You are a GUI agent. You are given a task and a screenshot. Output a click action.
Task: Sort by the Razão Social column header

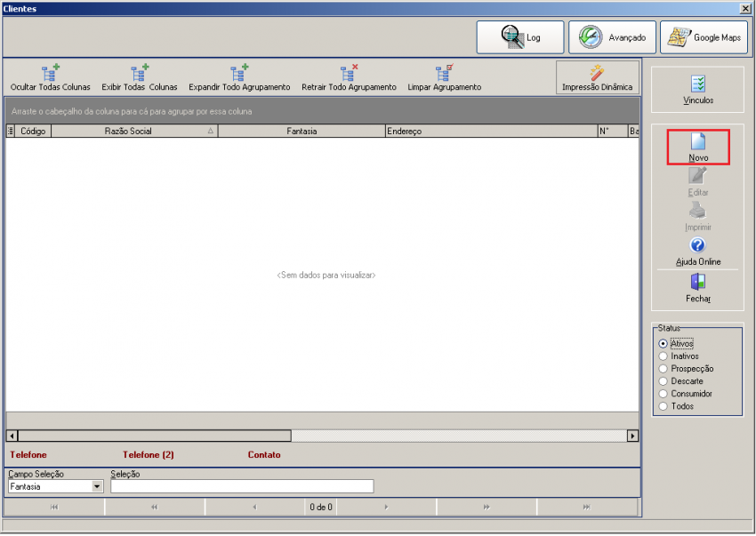tap(128, 132)
